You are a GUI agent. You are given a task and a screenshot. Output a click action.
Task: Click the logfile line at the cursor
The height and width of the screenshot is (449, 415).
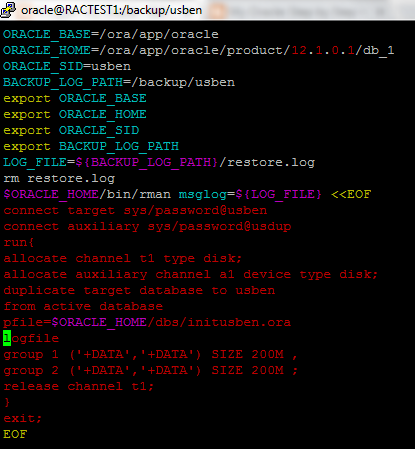tap(31, 338)
